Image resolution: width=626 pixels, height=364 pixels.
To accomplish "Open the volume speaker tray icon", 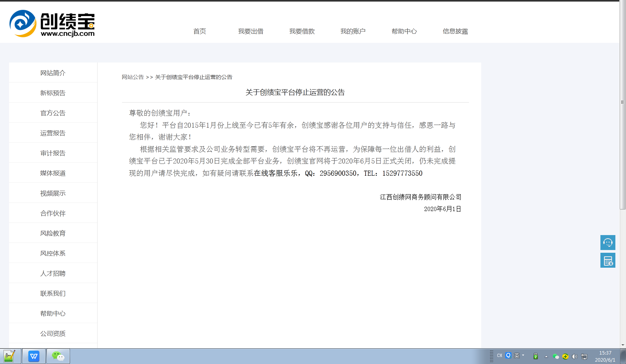I will tap(574, 357).
